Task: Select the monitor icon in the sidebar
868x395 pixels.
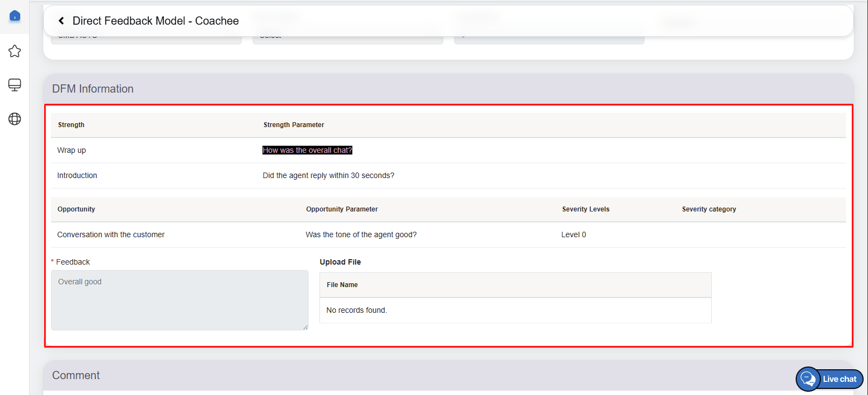Action: point(15,85)
